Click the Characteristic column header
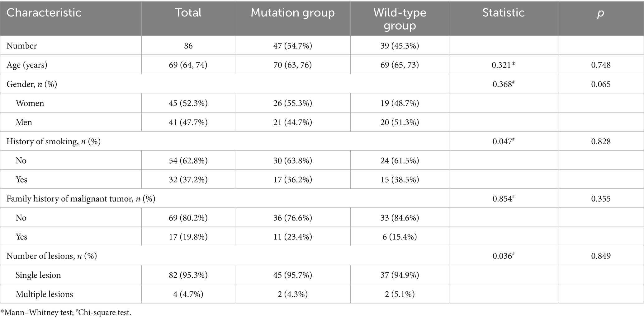 point(44,13)
